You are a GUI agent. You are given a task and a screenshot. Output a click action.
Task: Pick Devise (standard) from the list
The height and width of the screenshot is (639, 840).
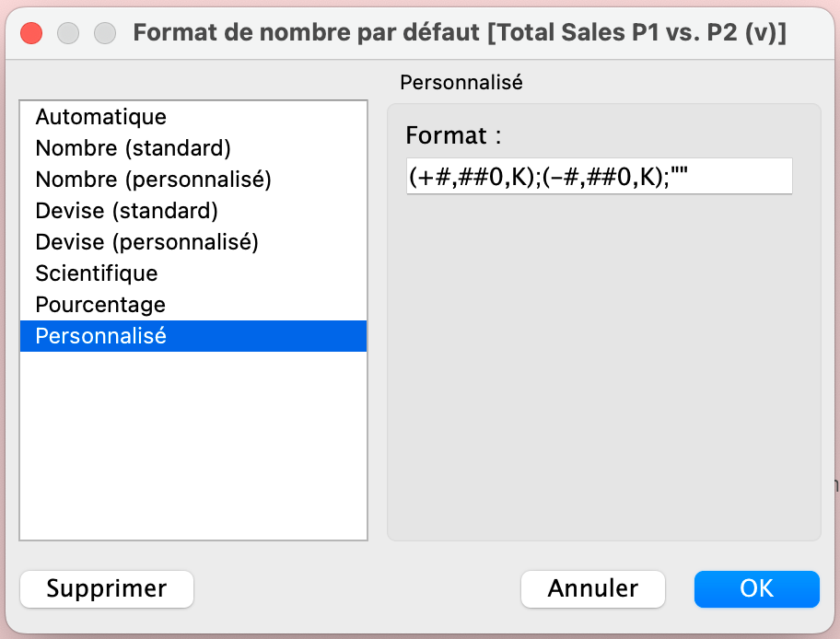[192, 211]
